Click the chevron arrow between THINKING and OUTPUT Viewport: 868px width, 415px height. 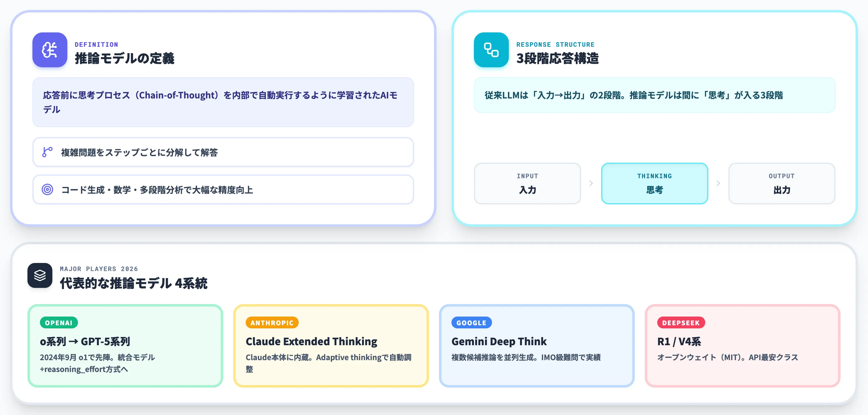(718, 183)
